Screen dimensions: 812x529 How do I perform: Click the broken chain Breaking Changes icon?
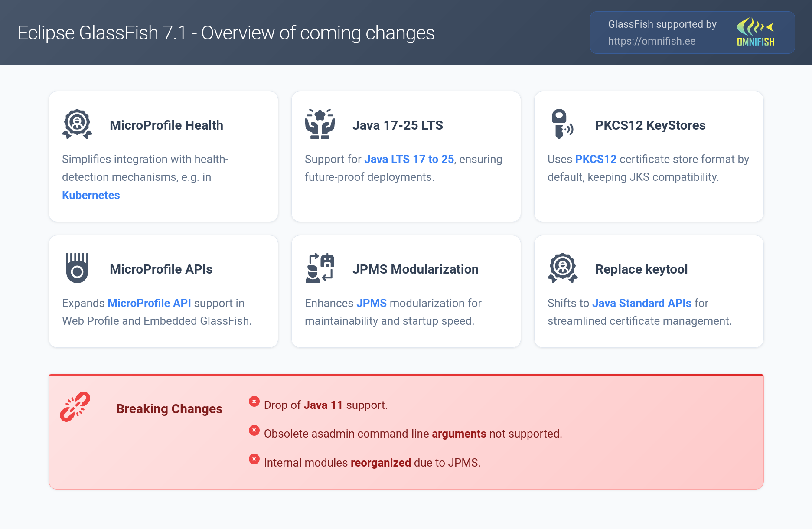(x=75, y=407)
